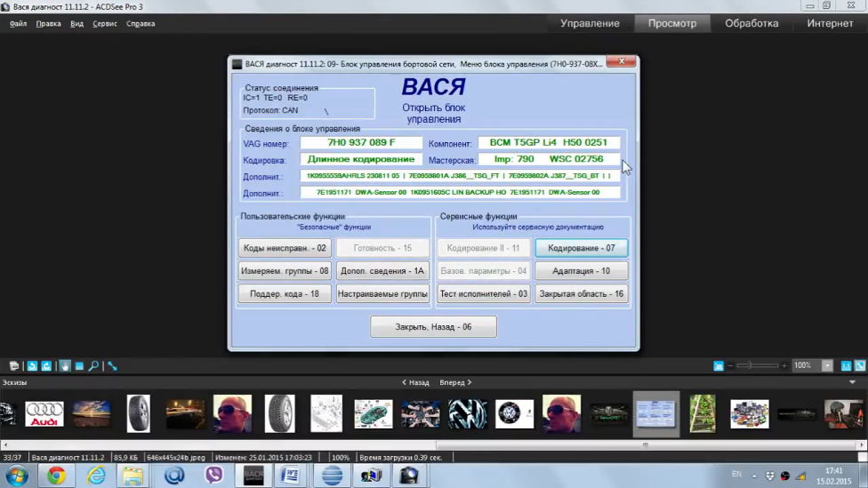Image resolution: width=868 pixels, height=488 pixels.
Task: Go to previous image with Назад
Action: click(x=415, y=382)
